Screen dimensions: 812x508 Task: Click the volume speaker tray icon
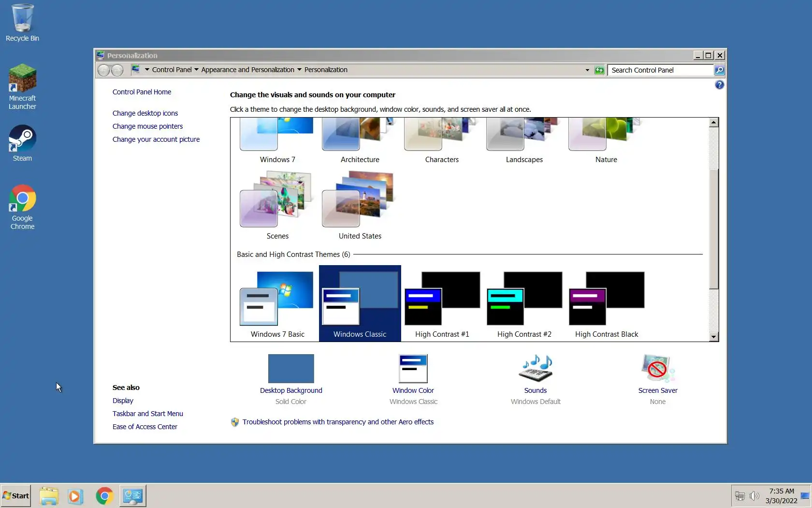754,496
